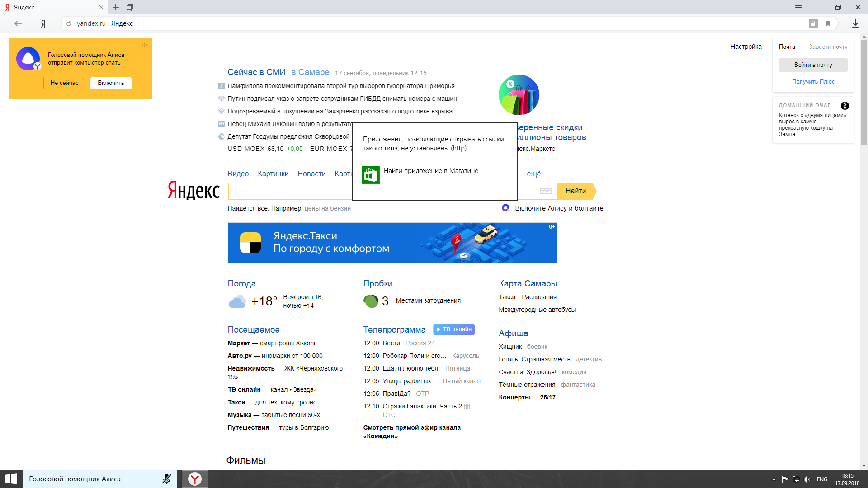
Task: Open Yandex home via the Я toolbar icon
Action: coord(43,23)
